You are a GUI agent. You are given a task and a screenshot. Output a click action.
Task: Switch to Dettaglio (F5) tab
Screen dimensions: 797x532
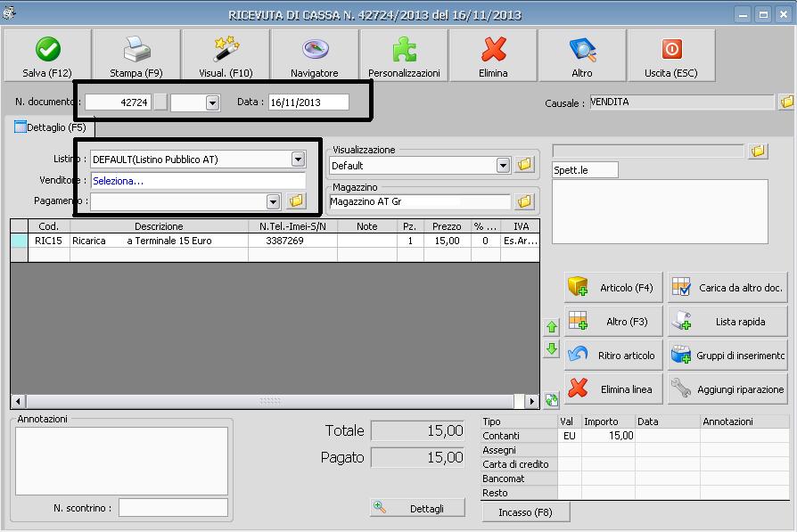click(x=50, y=127)
